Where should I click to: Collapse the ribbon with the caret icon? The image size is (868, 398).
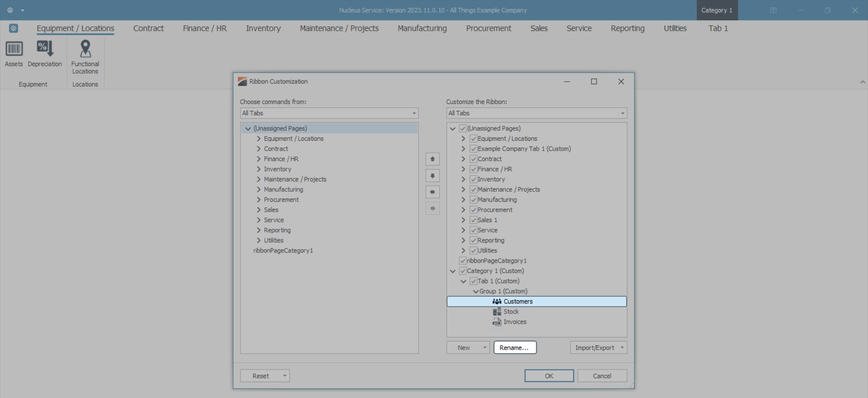click(x=863, y=82)
